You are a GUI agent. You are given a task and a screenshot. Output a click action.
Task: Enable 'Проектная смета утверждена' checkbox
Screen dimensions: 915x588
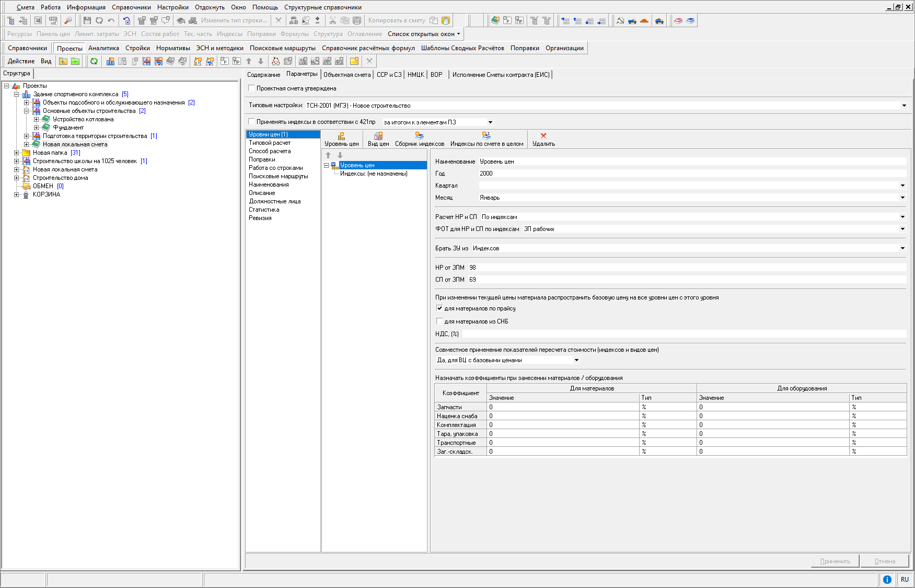click(x=252, y=88)
